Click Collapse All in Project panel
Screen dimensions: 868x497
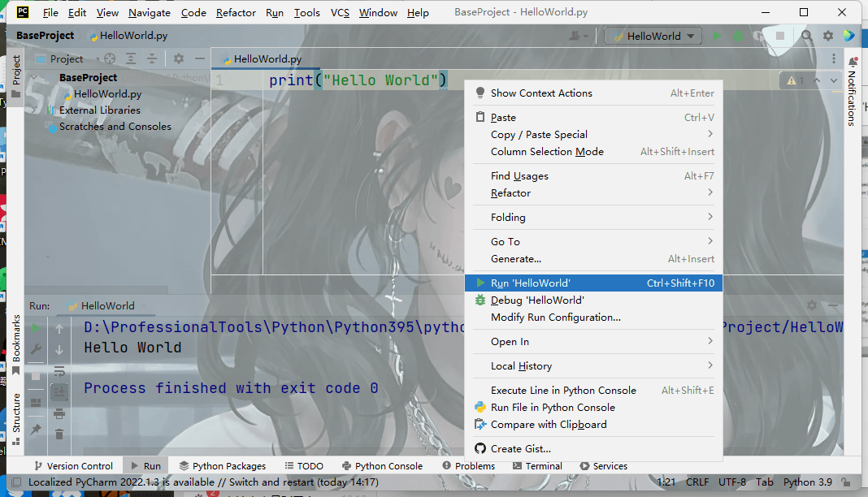pyautogui.click(x=152, y=58)
